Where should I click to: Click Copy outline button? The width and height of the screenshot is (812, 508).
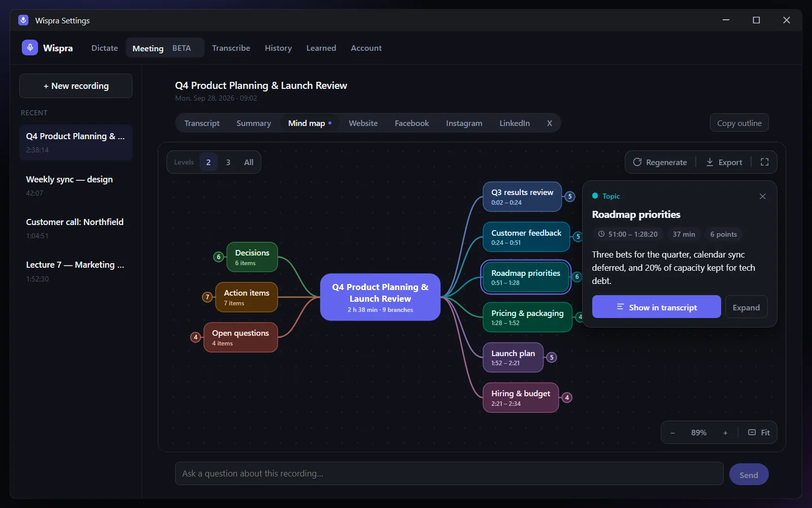coord(739,123)
